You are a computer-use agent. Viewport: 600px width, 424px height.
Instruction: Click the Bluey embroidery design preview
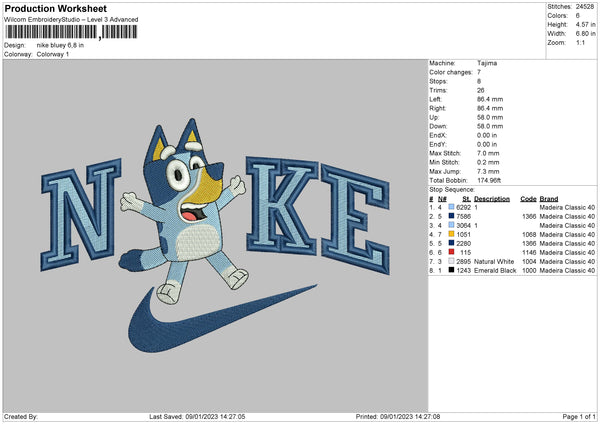(x=215, y=235)
